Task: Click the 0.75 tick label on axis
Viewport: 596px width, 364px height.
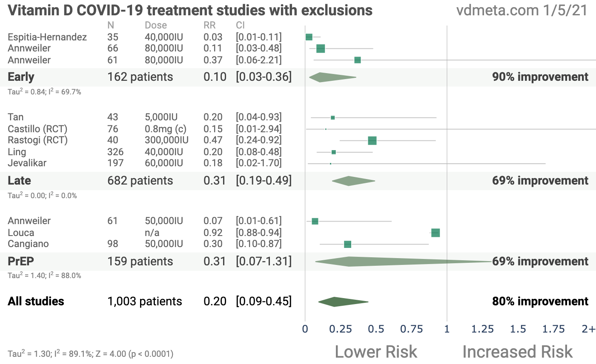Action: [412, 329]
